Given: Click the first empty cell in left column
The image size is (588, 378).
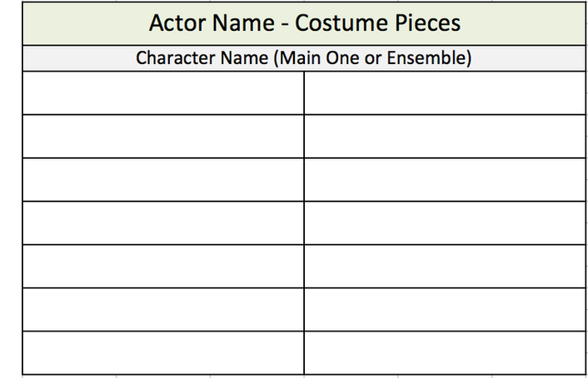Looking at the screenshot, I should [x=163, y=92].
